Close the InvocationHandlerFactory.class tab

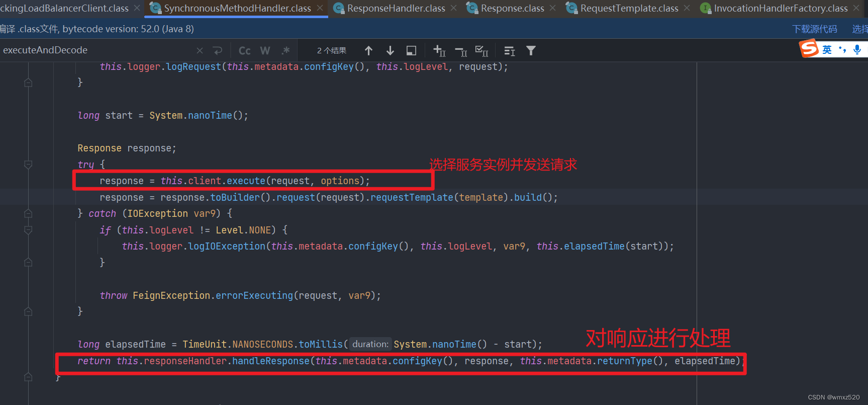(x=856, y=8)
